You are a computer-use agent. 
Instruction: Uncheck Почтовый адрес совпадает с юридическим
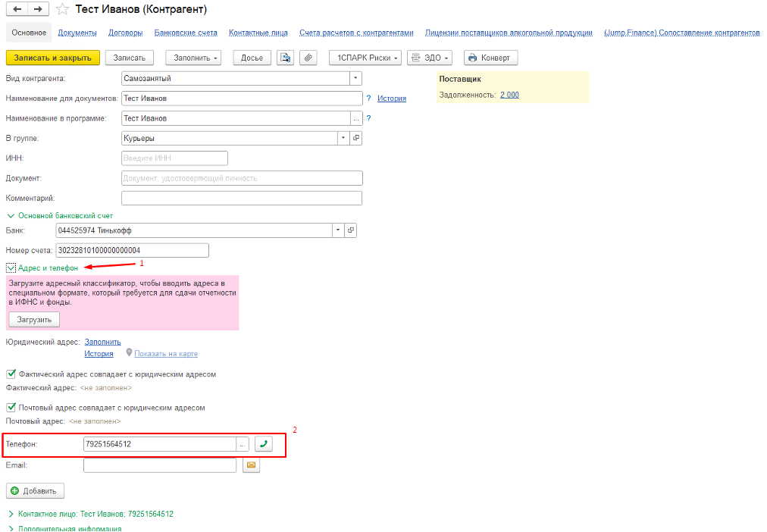11,407
